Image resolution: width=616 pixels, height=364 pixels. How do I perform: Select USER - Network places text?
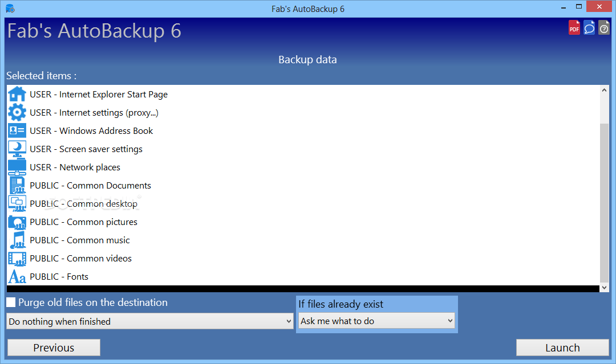pos(75,167)
